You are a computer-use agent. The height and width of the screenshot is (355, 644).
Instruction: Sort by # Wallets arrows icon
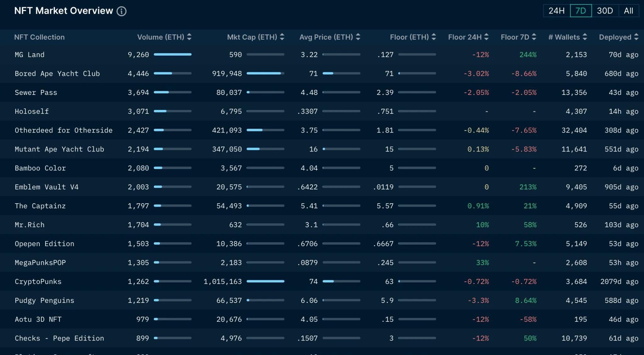585,37
